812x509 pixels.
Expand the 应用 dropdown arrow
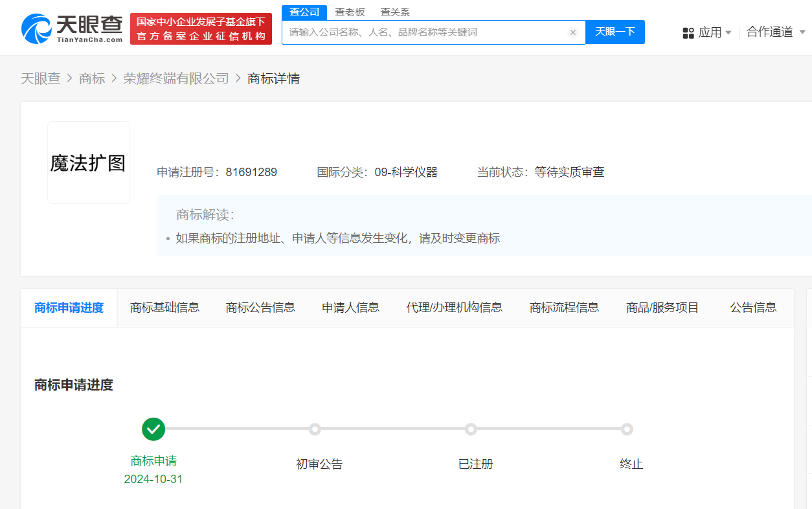[728, 32]
